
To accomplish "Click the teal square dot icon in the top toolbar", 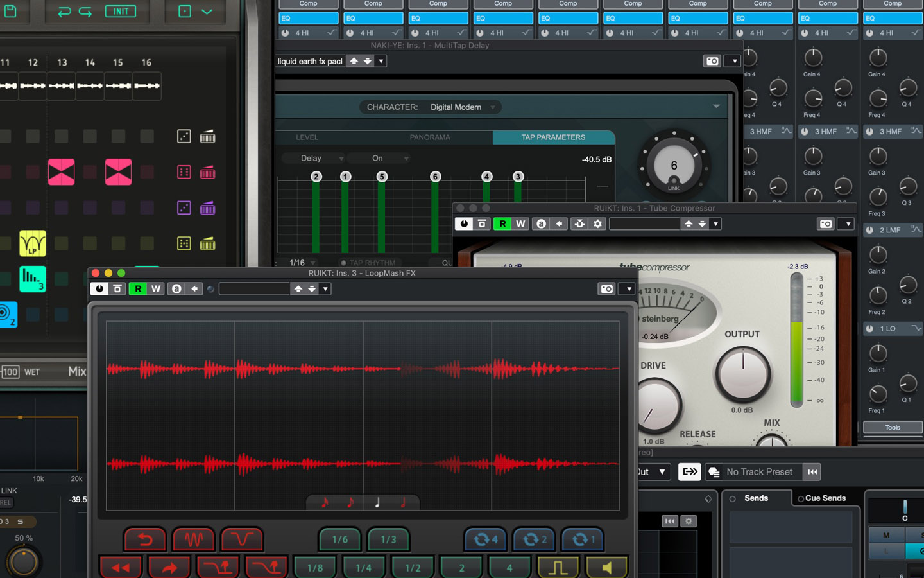I will 185,12.
